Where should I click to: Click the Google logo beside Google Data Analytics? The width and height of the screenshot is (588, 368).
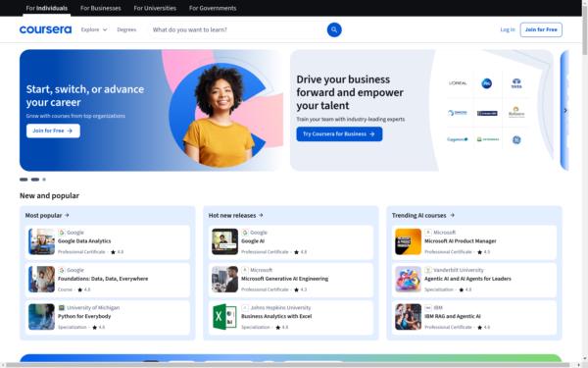62,233
